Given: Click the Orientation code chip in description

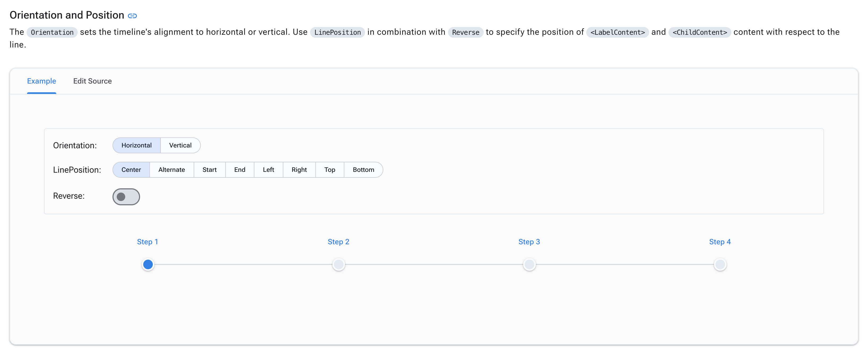Looking at the screenshot, I should click(52, 32).
